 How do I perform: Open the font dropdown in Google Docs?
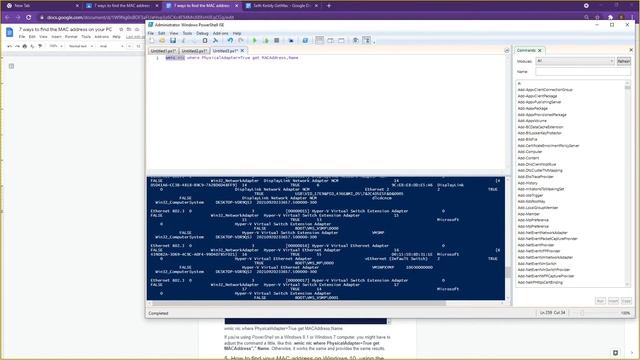[111, 46]
